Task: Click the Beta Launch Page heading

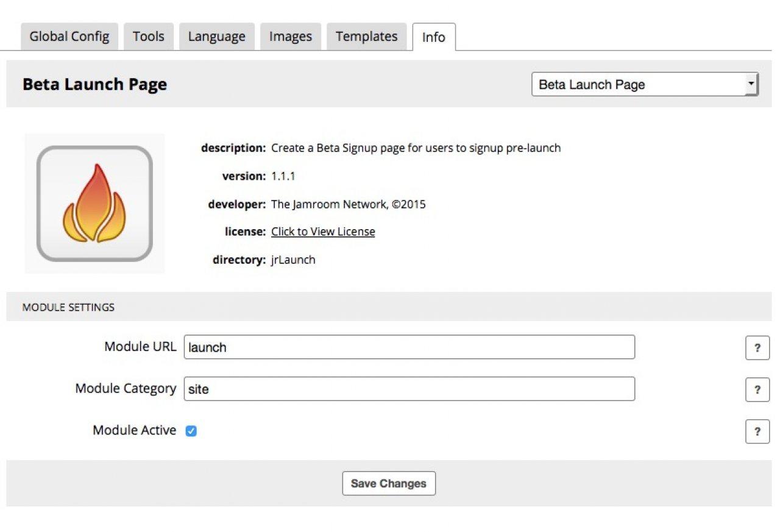Action: (94, 84)
